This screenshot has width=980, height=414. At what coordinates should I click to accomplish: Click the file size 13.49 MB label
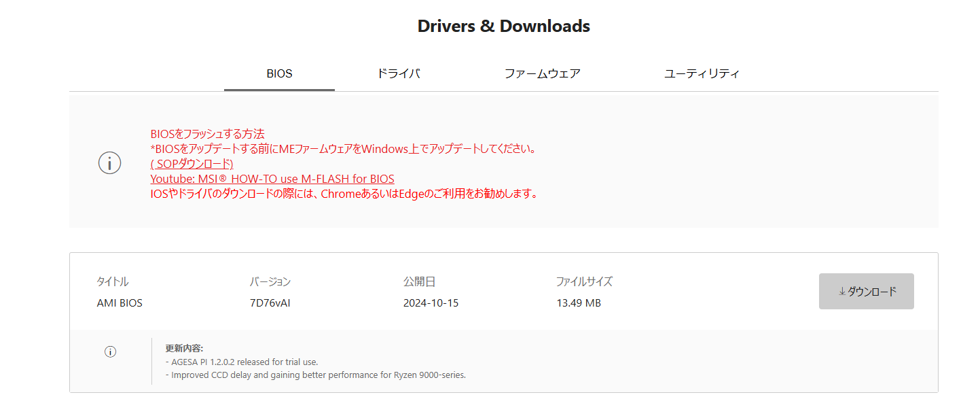click(x=578, y=303)
